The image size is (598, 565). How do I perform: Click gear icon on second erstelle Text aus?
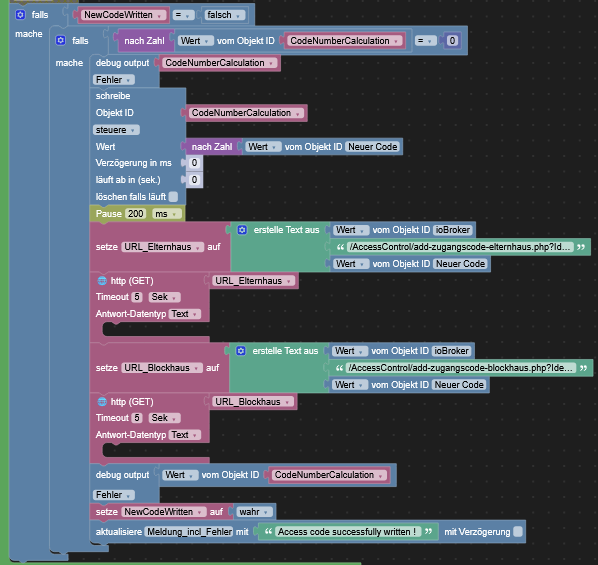(x=241, y=351)
